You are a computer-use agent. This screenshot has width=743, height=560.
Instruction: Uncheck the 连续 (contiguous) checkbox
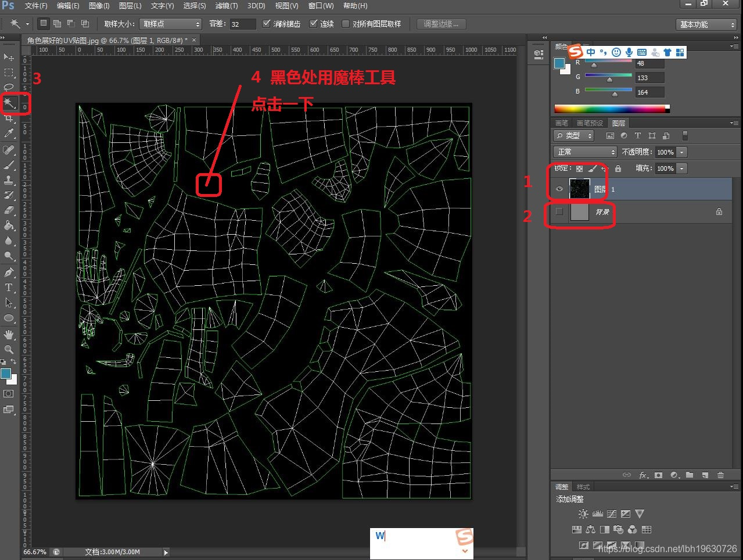(x=314, y=24)
